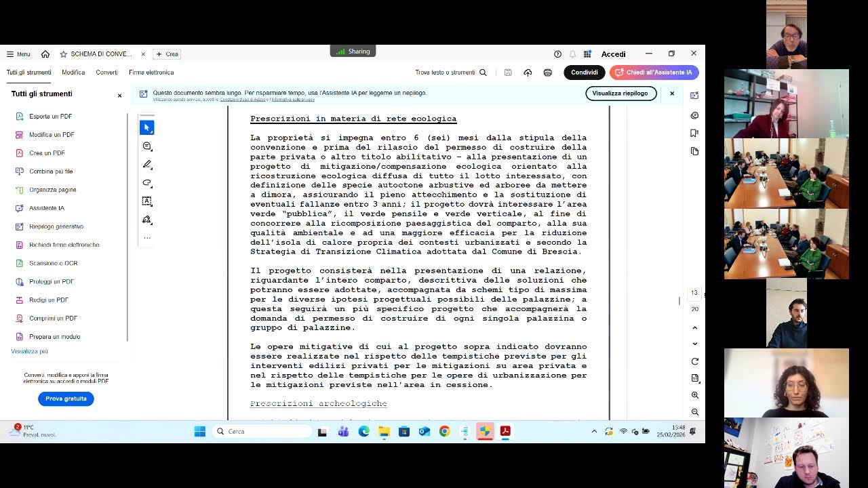Click the save (floppy disk) icon

pyautogui.click(x=508, y=73)
